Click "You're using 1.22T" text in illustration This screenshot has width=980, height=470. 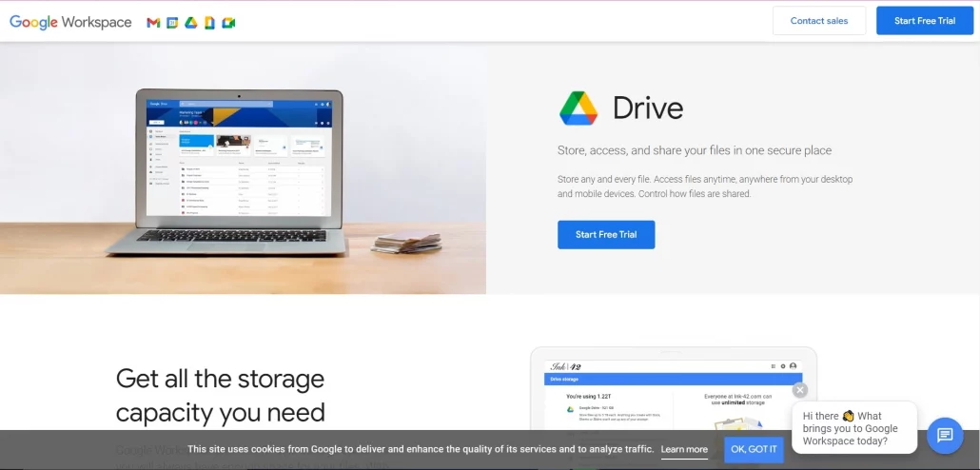click(591, 396)
